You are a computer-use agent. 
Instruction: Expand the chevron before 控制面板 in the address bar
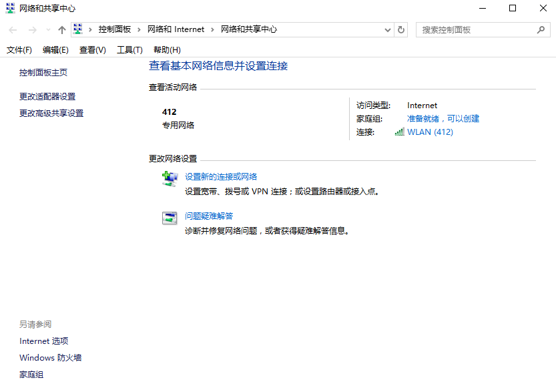click(90, 30)
